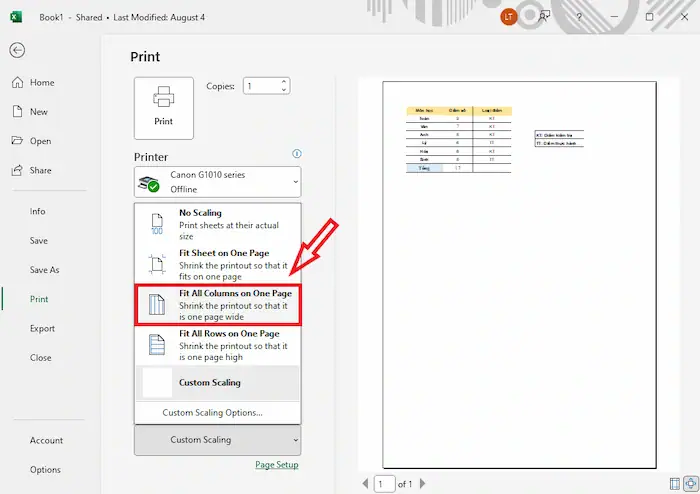The width and height of the screenshot is (700, 494).
Task: Toggle Show Margins in preview
Action: [673, 484]
